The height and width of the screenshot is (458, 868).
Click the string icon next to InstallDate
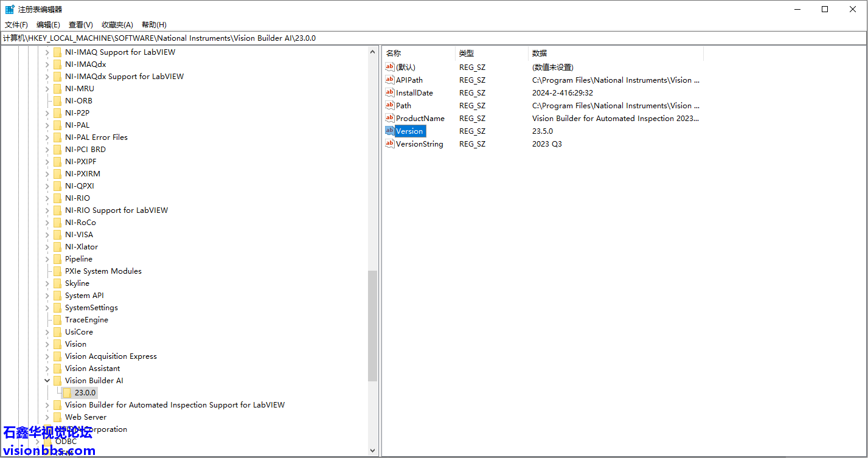[390, 92]
